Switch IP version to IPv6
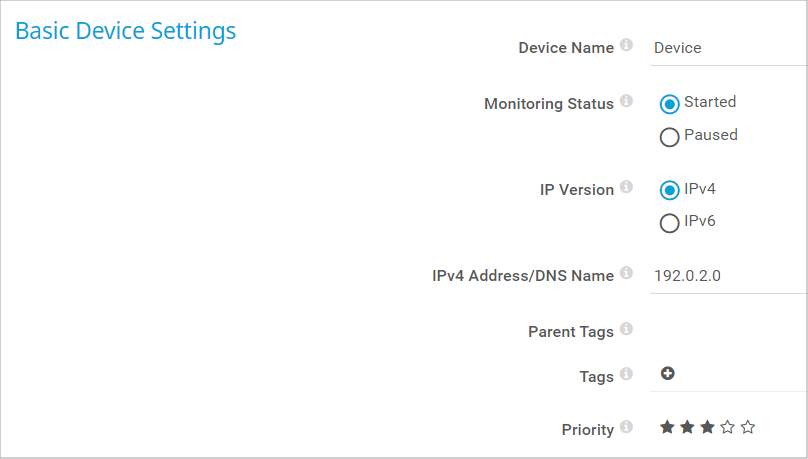Viewport: 808px width, 459px height. [669, 224]
